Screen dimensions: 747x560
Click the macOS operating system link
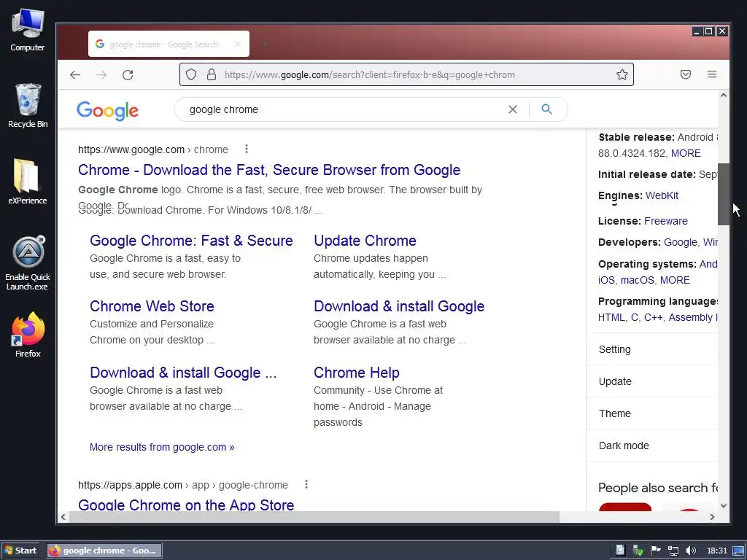[x=637, y=280]
